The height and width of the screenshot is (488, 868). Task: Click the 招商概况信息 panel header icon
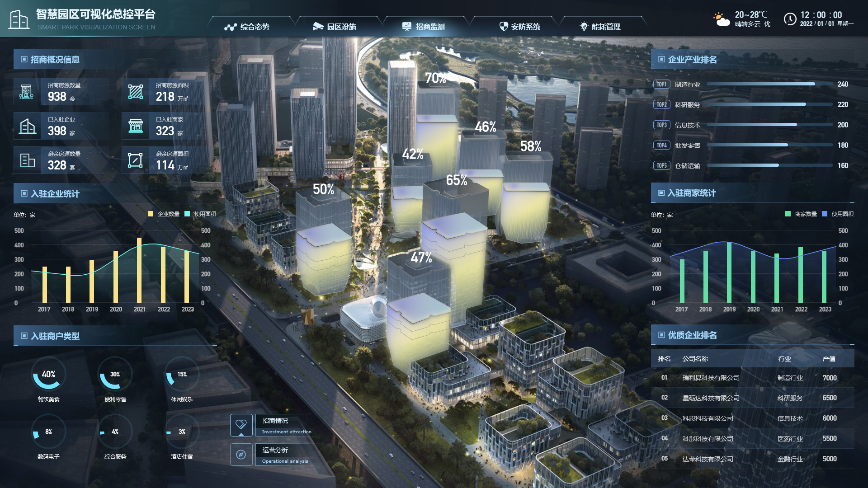pyautogui.click(x=24, y=59)
